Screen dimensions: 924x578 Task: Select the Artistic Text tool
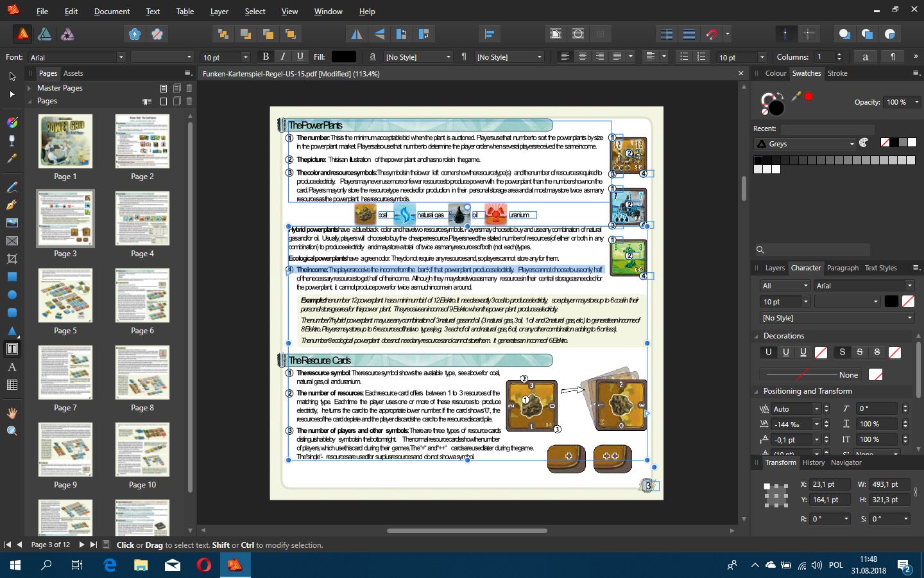(12, 367)
